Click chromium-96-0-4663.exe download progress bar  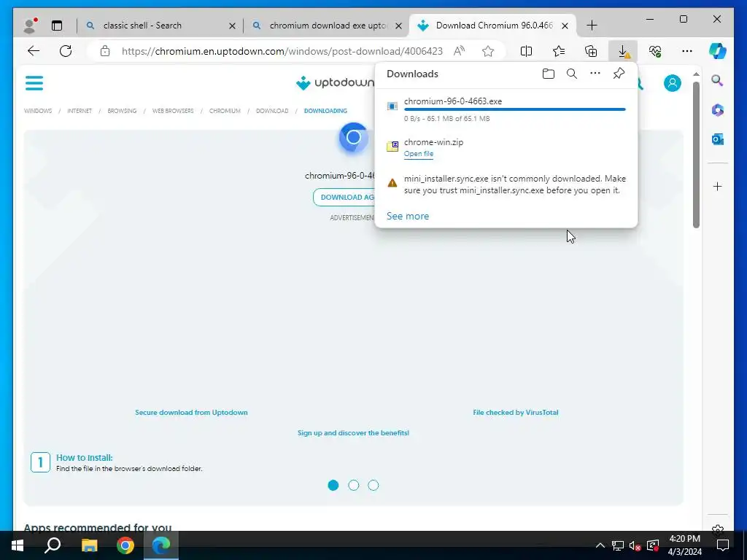point(514,109)
